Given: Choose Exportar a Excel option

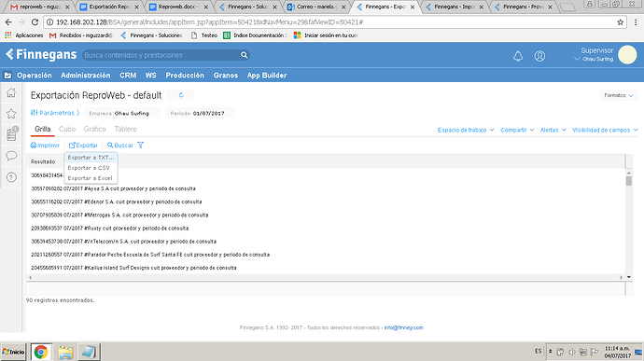Looking at the screenshot, I should 90,178.
